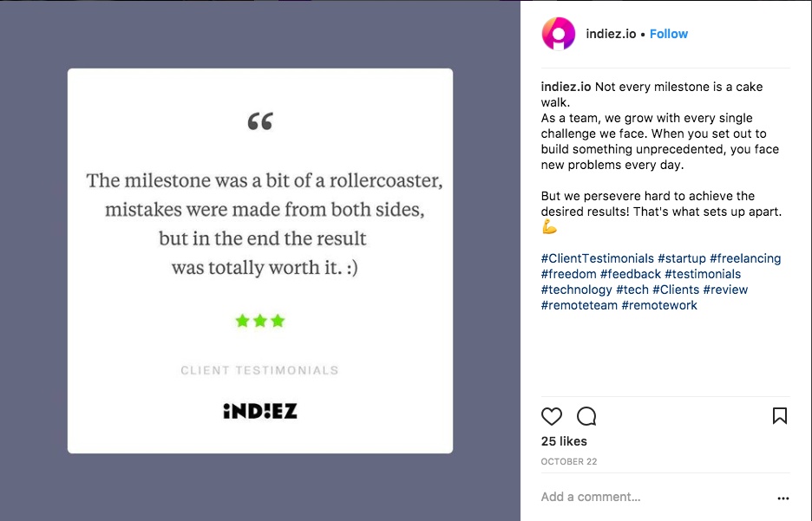The height and width of the screenshot is (521, 812).
Task: Click the comment speech bubble icon
Action: [586, 416]
